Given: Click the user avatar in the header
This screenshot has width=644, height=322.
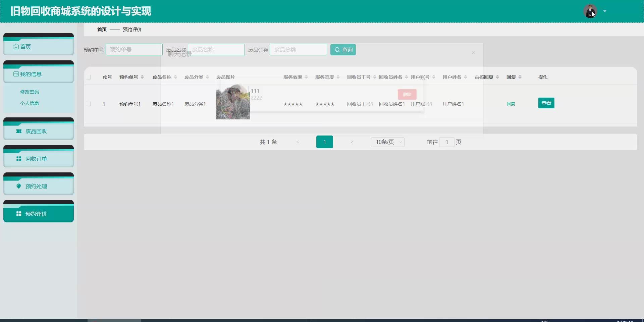Looking at the screenshot, I should 590,11.
